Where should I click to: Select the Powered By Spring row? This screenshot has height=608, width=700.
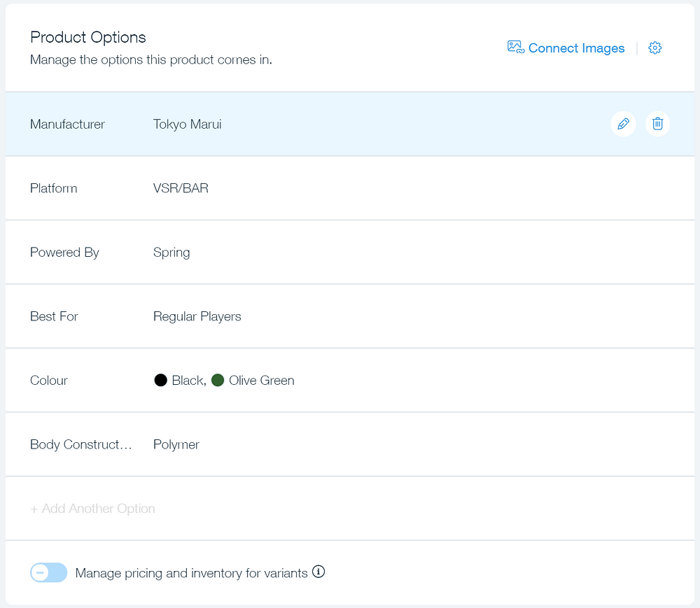tap(350, 253)
